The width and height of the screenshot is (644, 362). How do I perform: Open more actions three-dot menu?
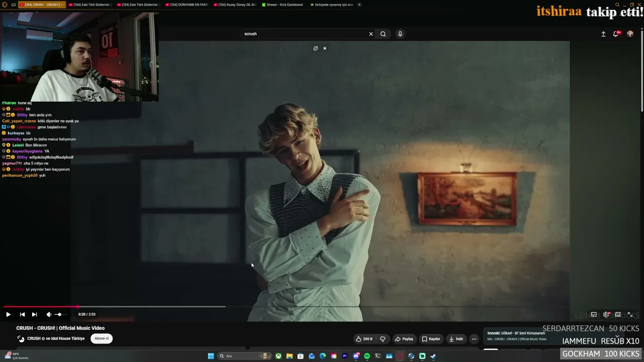tap(474, 339)
